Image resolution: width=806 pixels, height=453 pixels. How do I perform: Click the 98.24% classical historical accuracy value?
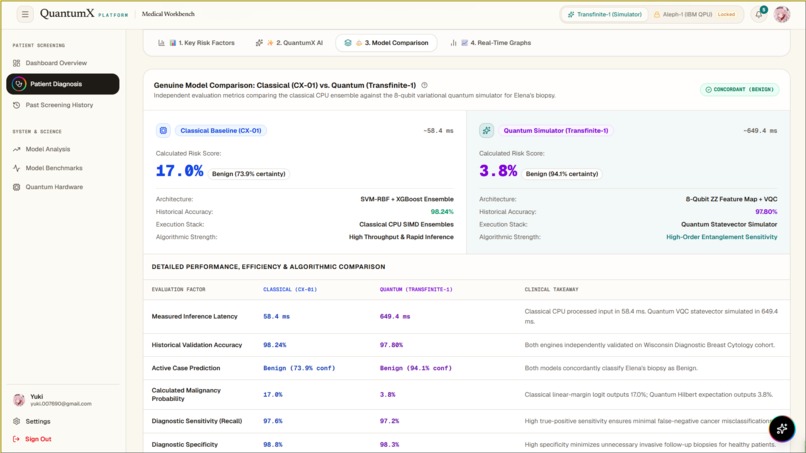442,212
